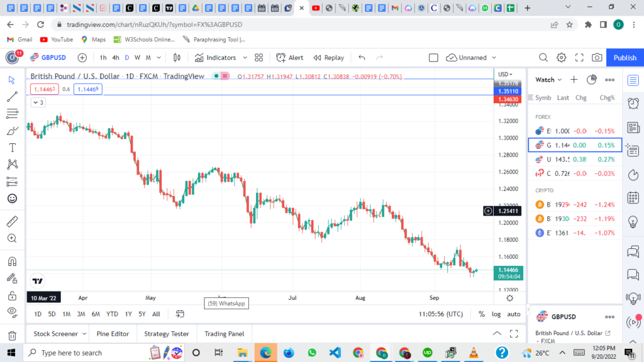Expand the Watch list dropdown
The width and height of the screenshot is (644, 362).
(548, 80)
